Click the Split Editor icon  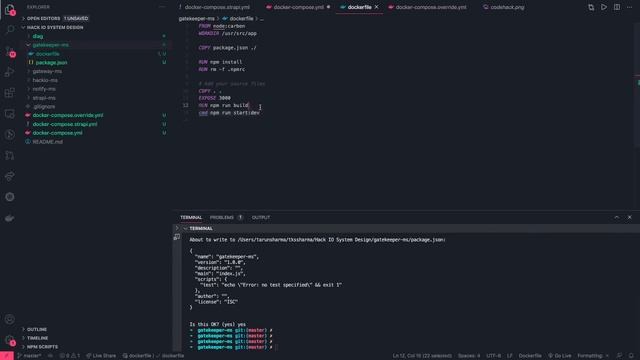point(617,7)
